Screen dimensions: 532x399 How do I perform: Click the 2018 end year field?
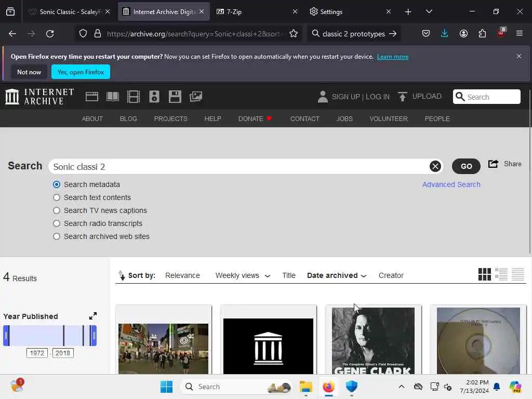(63, 353)
